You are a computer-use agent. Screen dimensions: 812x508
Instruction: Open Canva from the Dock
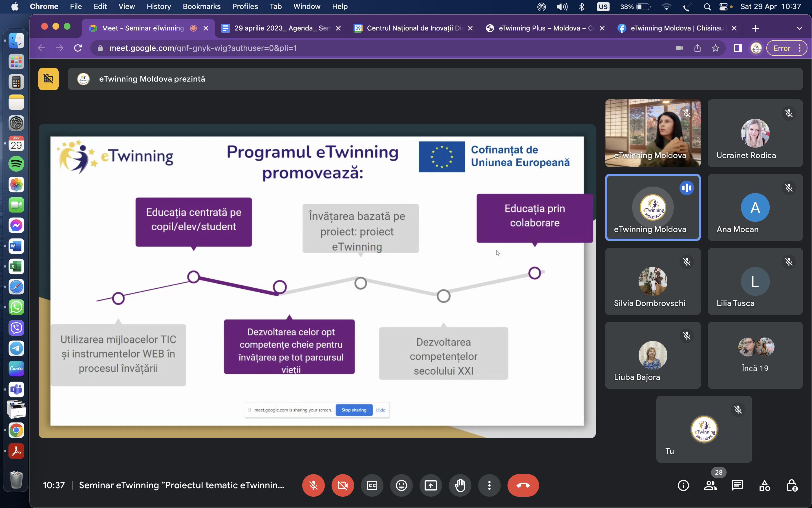pyautogui.click(x=16, y=369)
